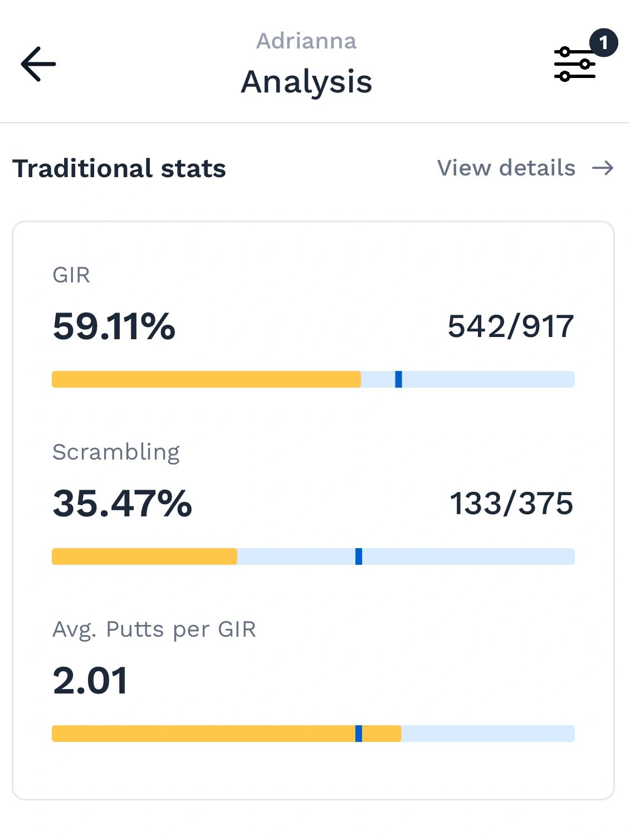Tap the filter count badge showing 1
This screenshot has width=630, height=840.
click(603, 42)
